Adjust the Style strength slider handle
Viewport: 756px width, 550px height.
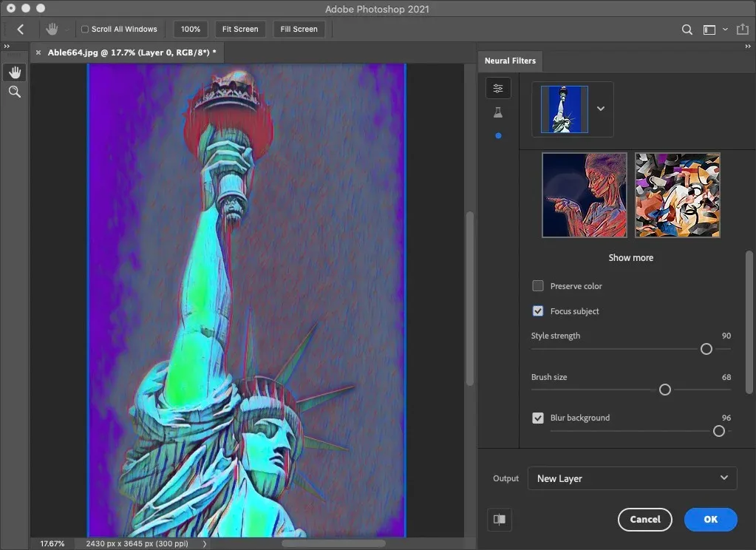[706, 349]
